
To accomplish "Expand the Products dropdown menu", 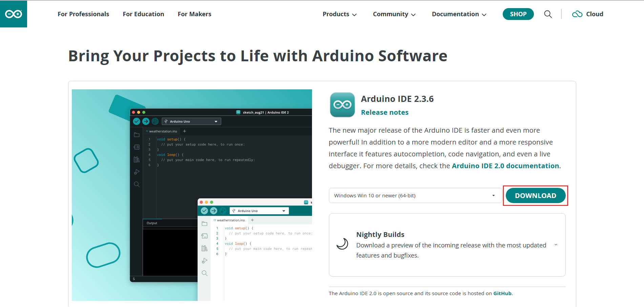I will (x=339, y=14).
